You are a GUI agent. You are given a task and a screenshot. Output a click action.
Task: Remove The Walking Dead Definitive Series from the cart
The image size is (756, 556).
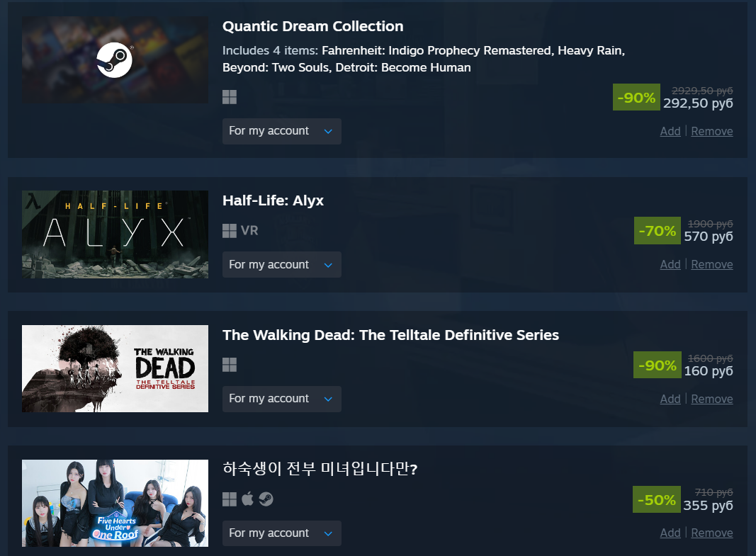[711, 399]
